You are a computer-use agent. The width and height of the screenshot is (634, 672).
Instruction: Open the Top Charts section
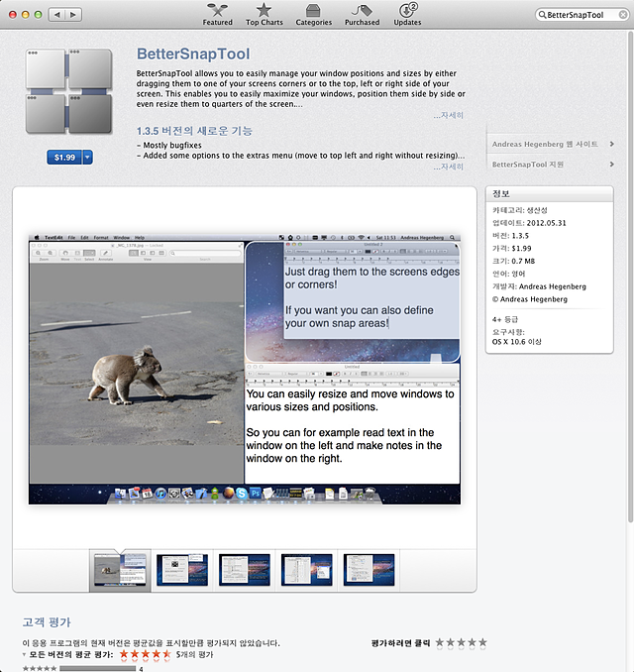pos(264,15)
